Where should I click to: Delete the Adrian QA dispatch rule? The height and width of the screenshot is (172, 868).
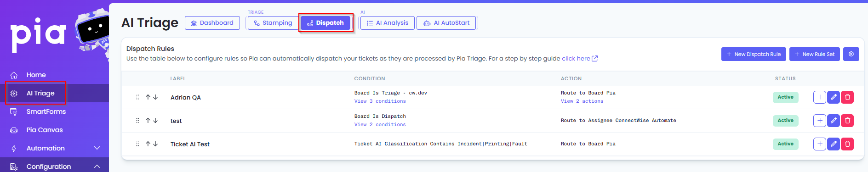point(847,97)
